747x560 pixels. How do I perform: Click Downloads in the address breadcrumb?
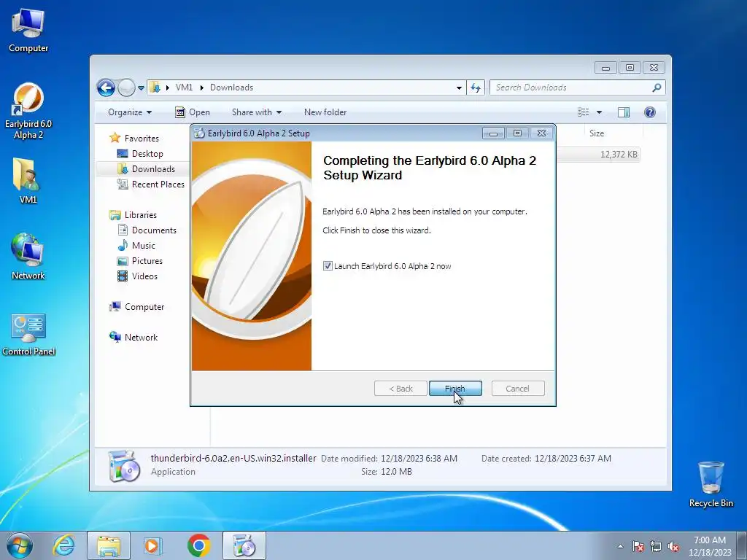coord(231,87)
